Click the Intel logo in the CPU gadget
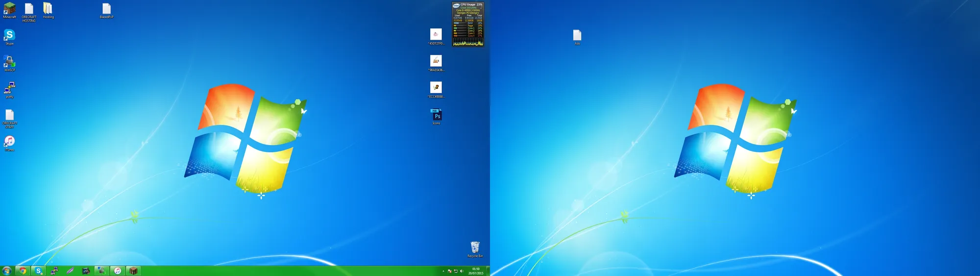 [456, 5]
